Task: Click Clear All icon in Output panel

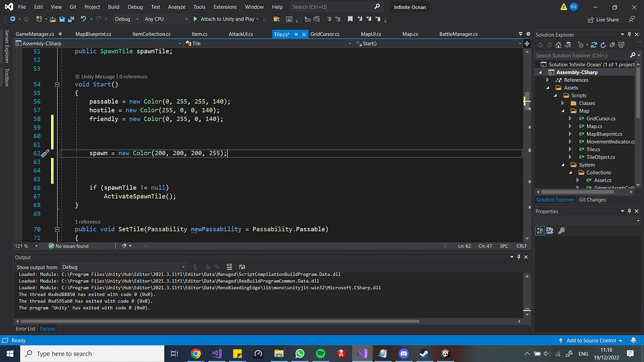Action: pyautogui.click(x=229, y=267)
